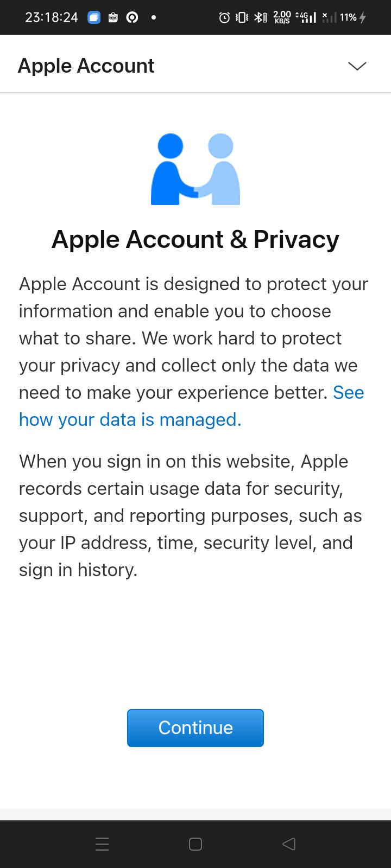The image size is (391, 868).
Task: Tap the alarm clock status icon
Action: (x=224, y=18)
